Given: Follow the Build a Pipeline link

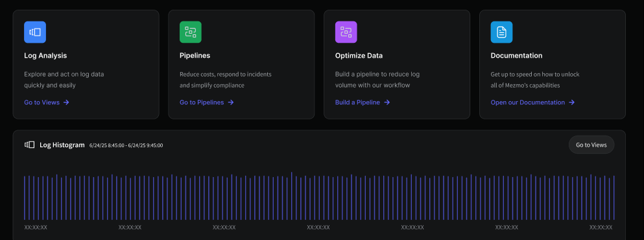Looking at the screenshot, I should coord(357,102).
